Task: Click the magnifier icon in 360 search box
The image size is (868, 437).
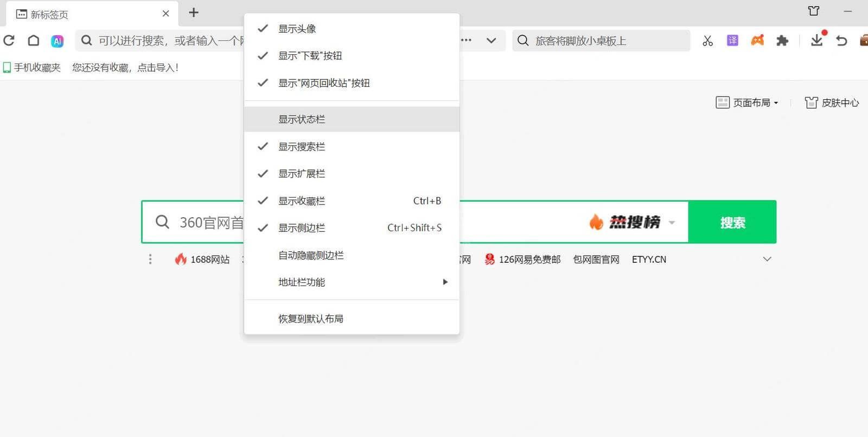Action: tap(162, 221)
